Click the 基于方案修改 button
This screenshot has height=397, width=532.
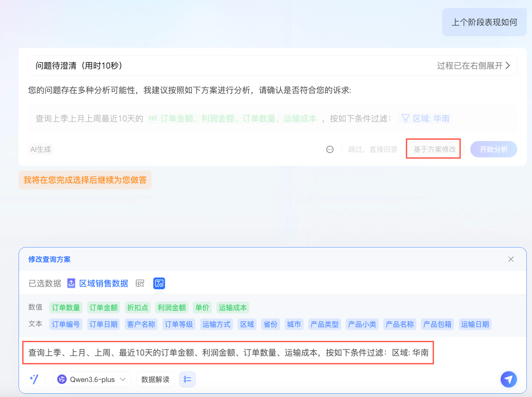434,149
